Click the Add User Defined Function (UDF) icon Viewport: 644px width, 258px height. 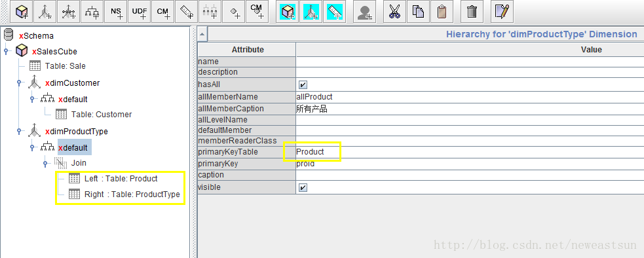coord(140,12)
